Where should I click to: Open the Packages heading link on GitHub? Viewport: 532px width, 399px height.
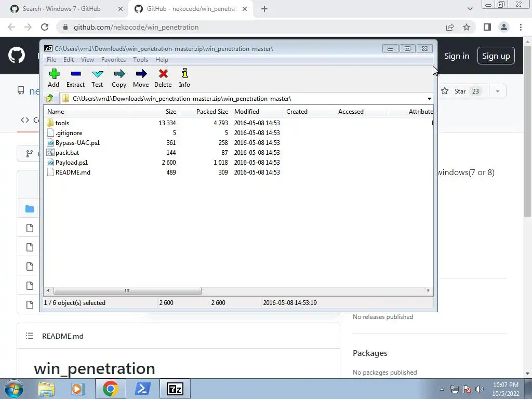[x=370, y=353]
